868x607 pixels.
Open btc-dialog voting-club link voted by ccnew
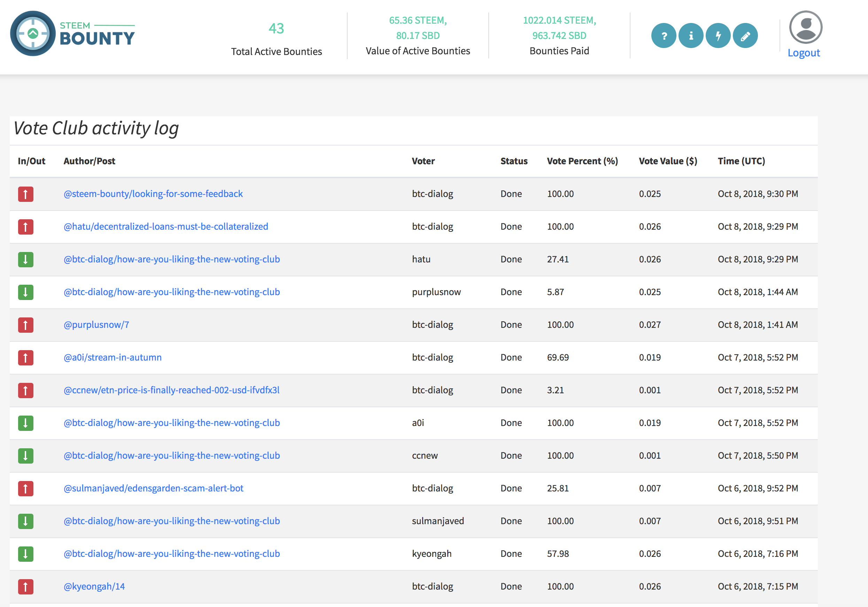[x=172, y=456]
